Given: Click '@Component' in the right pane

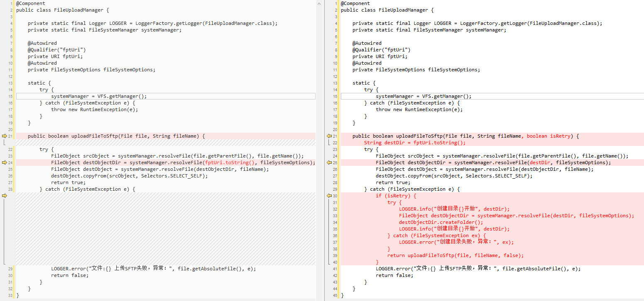Looking at the screenshot, I should [x=355, y=3].
